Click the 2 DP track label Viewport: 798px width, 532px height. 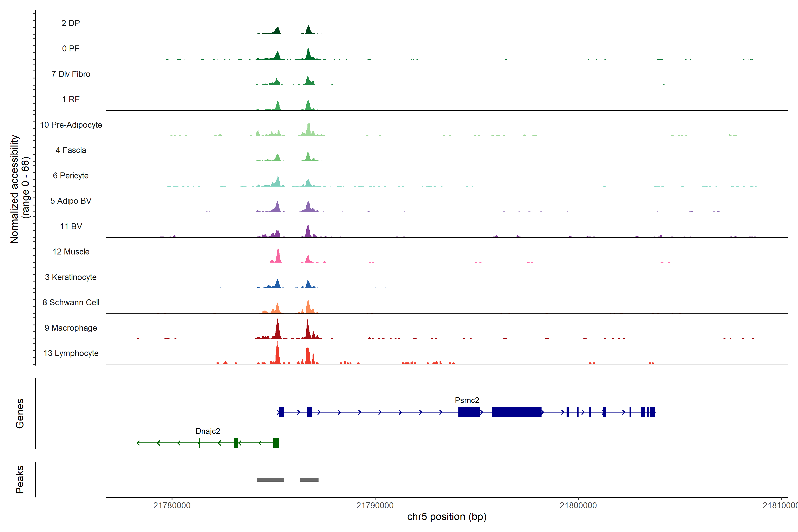pyautogui.click(x=70, y=23)
